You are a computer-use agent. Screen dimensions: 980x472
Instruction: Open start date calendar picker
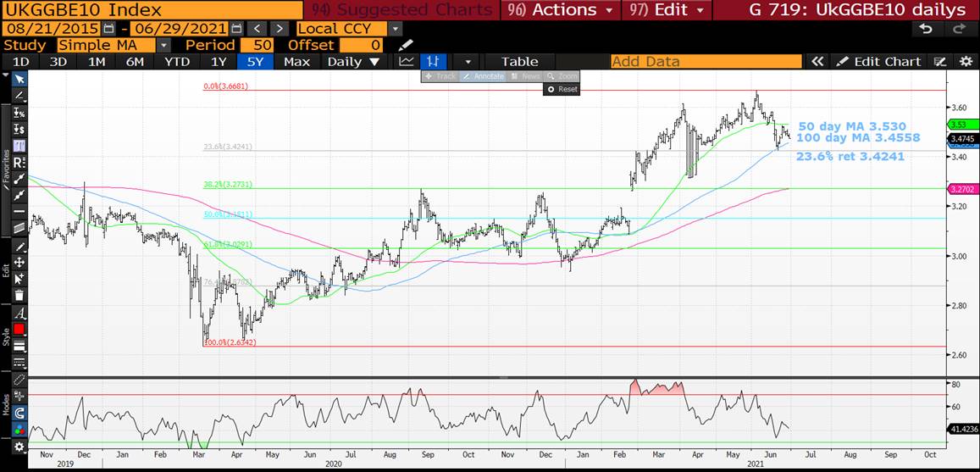pos(108,29)
